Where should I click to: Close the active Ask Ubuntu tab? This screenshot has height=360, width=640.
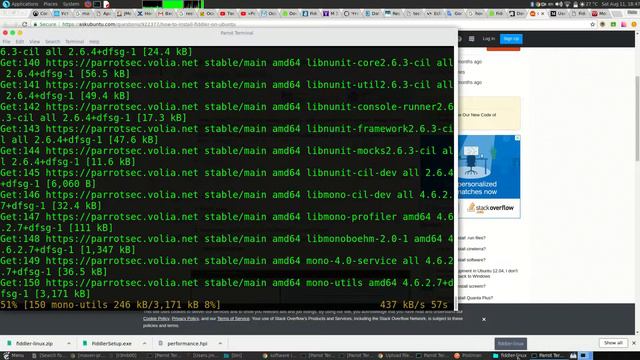[x=542, y=13]
